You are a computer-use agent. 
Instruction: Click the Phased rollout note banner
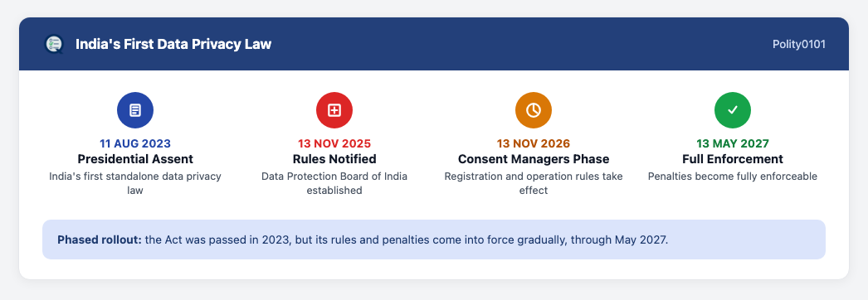click(434, 240)
